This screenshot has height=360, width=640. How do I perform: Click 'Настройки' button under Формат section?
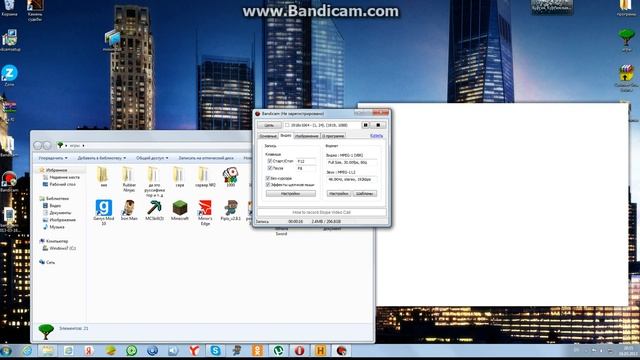[x=339, y=194]
